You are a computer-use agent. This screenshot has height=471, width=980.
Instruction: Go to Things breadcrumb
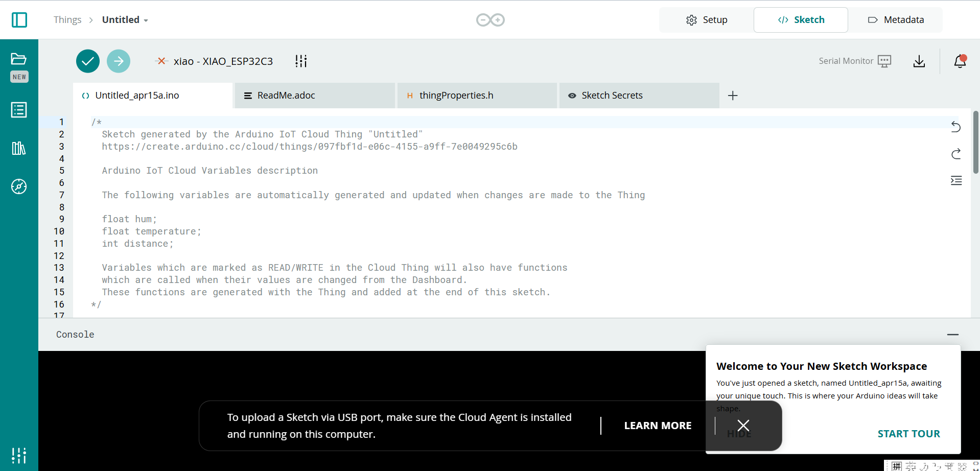(x=67, y=20)
